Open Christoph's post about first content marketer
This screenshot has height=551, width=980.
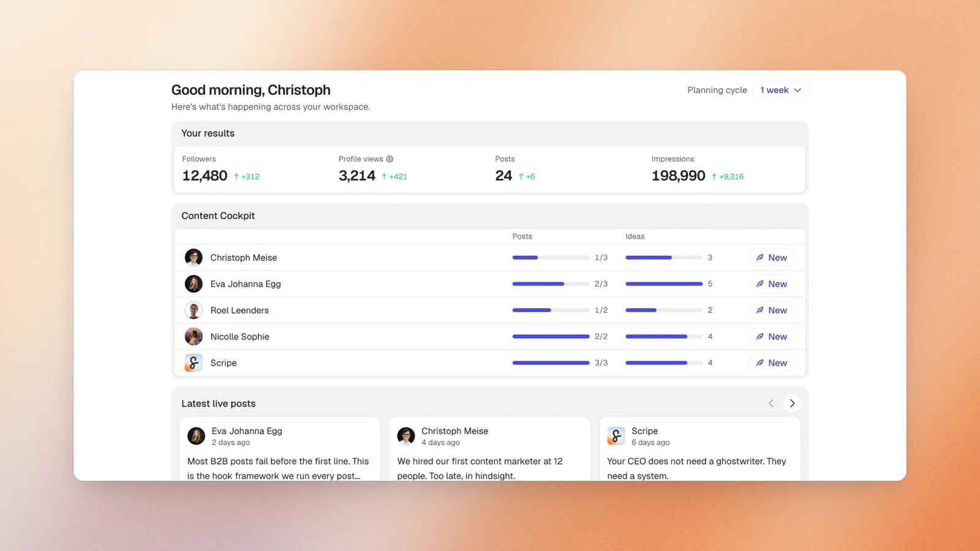coord(490,449)
